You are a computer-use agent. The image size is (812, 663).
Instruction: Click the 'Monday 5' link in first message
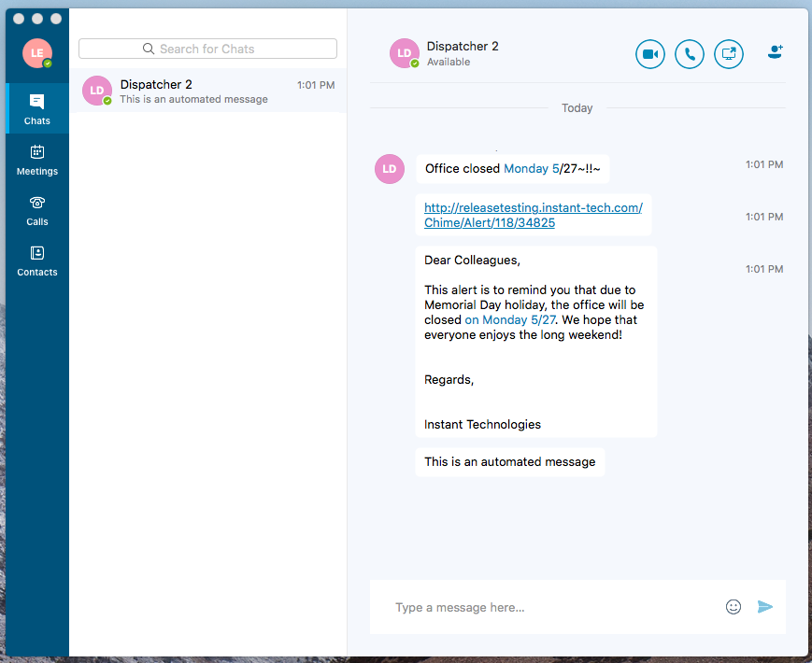coord(530,169)
